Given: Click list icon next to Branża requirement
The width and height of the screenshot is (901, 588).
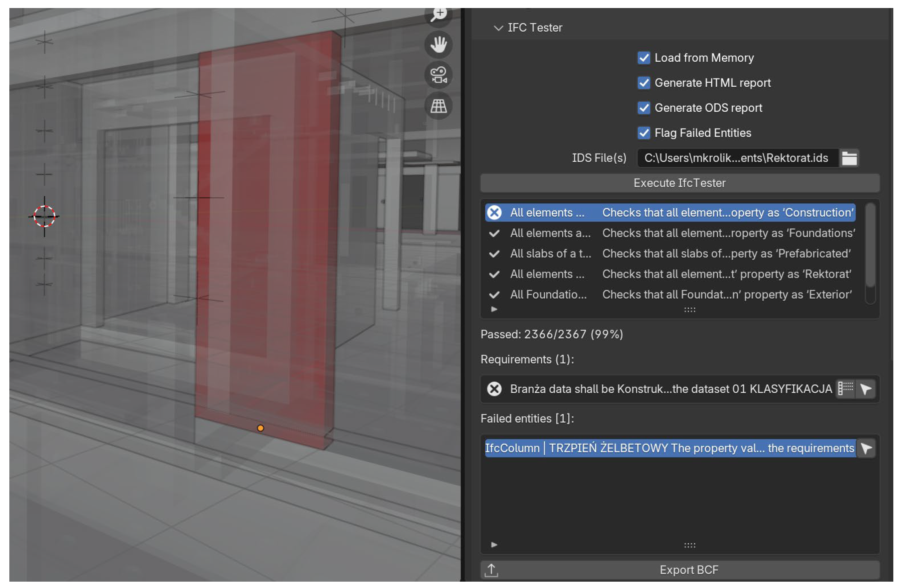Looking at the screenshot, I should coord(845,389).
